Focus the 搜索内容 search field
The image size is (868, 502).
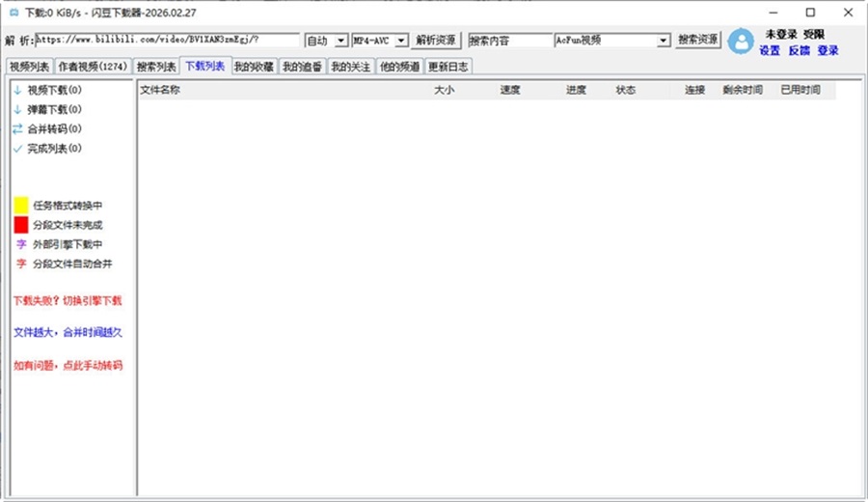pos(510,41)
